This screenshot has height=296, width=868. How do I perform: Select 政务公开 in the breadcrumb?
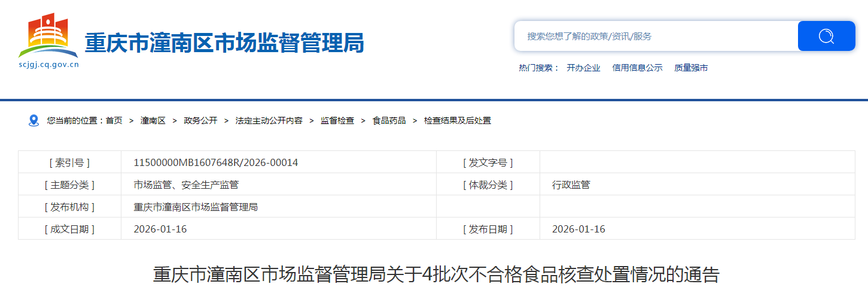click(200, 120)
